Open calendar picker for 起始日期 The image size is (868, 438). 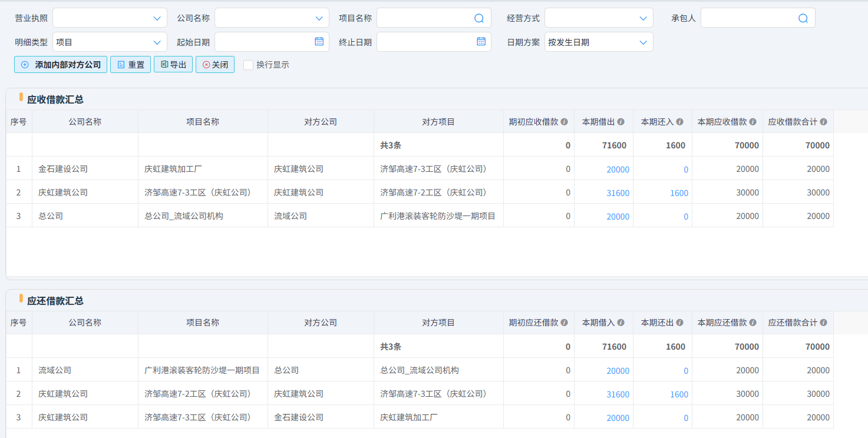coord(319,42)
